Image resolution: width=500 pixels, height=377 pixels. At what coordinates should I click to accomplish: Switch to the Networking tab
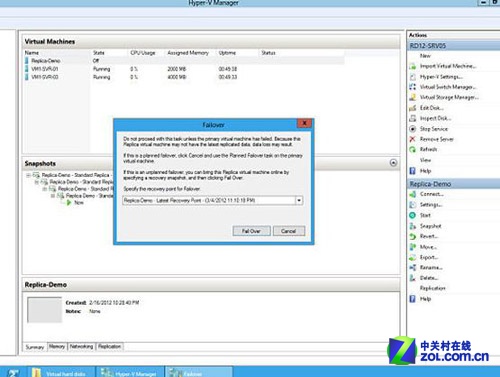[x=81, y=346]
